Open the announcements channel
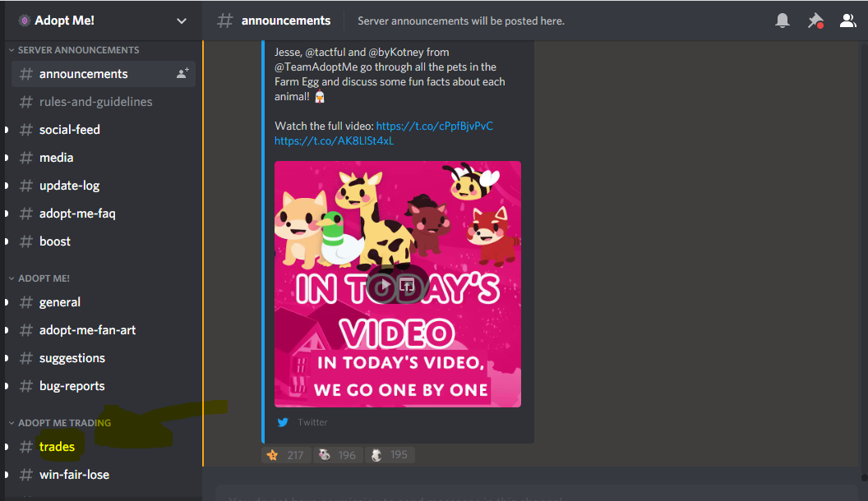Screen dimensions: 868x501 104,74
